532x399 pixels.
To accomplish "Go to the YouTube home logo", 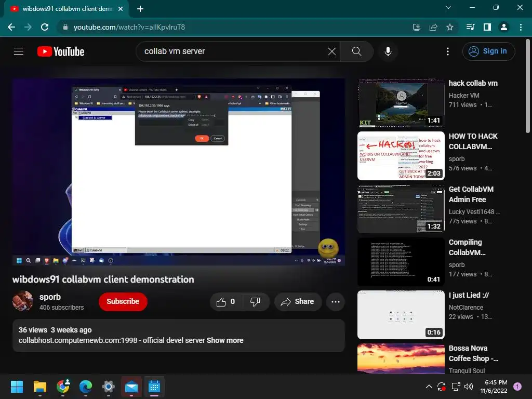I will 61,51.
